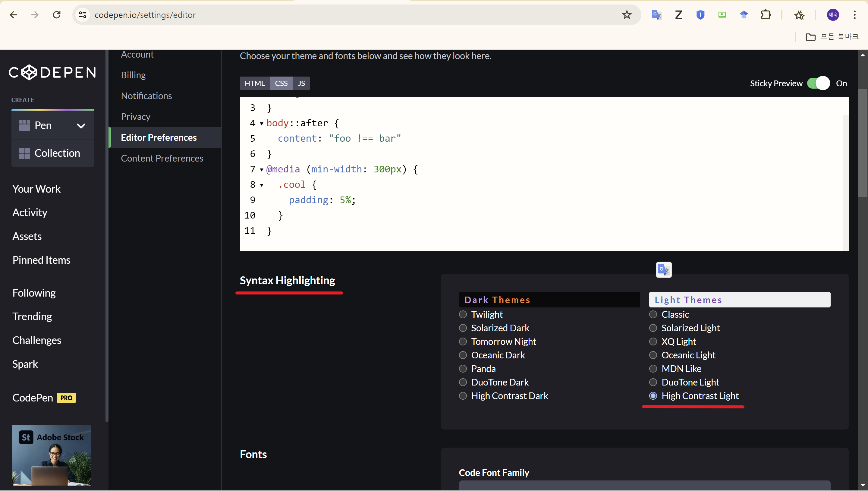Click the Google Translate extension icon
Viewport: 868px width, 491px height.
click(x=656, y=15)
